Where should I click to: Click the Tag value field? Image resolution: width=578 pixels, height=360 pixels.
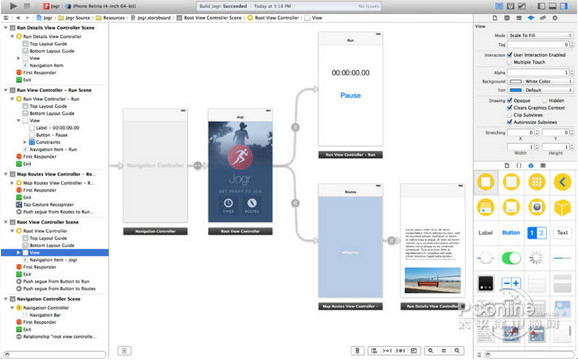pyautogui.click(x=539, y=45)
